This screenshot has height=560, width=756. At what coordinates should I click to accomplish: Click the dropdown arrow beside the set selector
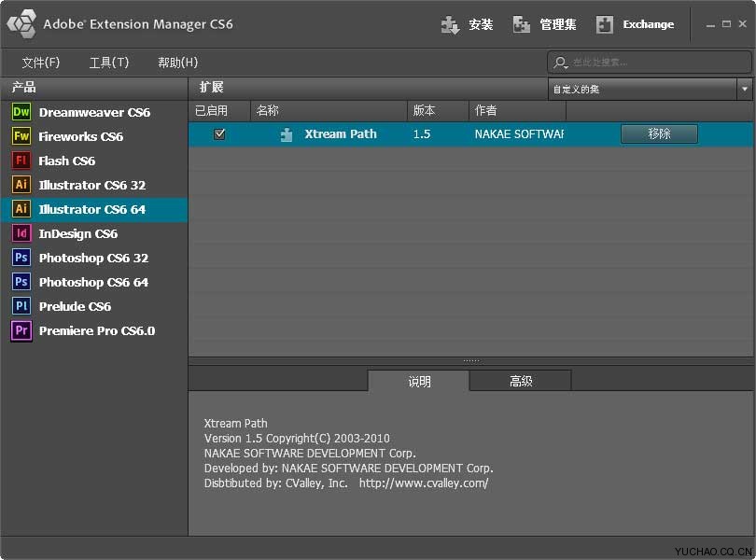point(744,90)
